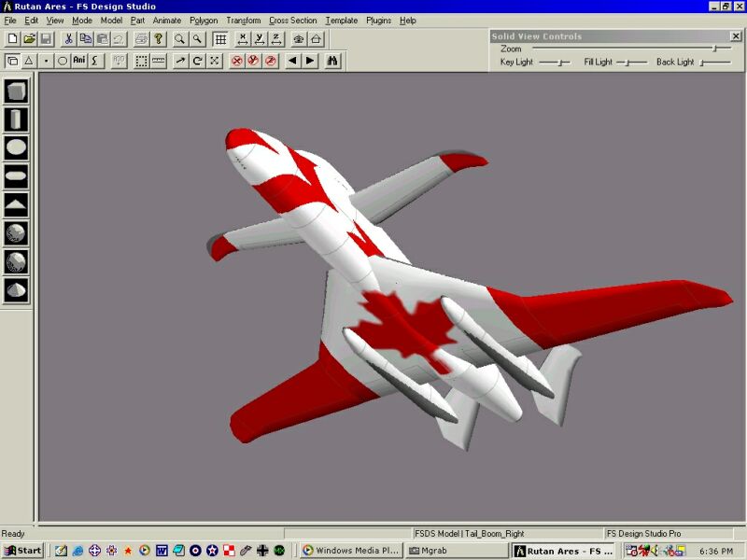Add a flattened ellipse primitive from sidebar
747x560 pixels.
pyautogui.click(x=16, y=176)
